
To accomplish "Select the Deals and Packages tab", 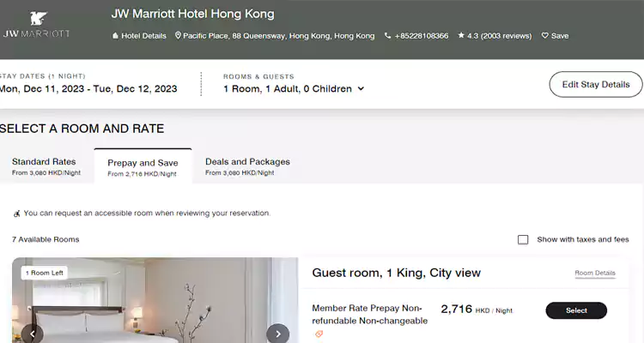I will [x=247, y=166].
